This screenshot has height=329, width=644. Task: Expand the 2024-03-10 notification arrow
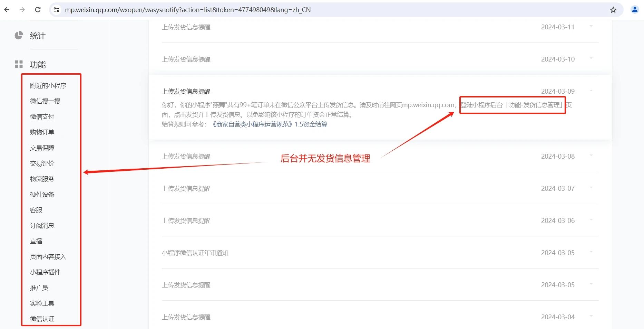591,58
